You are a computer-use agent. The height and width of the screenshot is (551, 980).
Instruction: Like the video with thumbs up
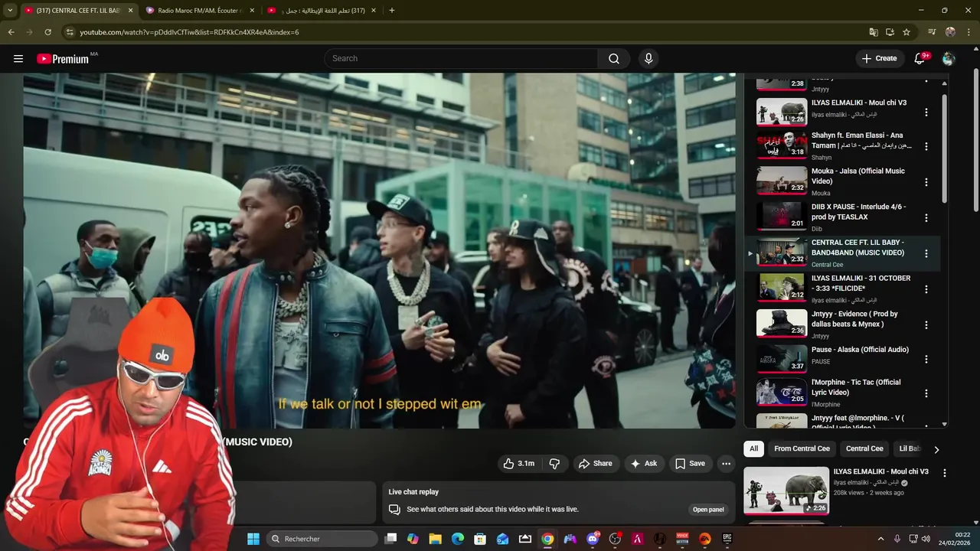[x=518, y=464]
